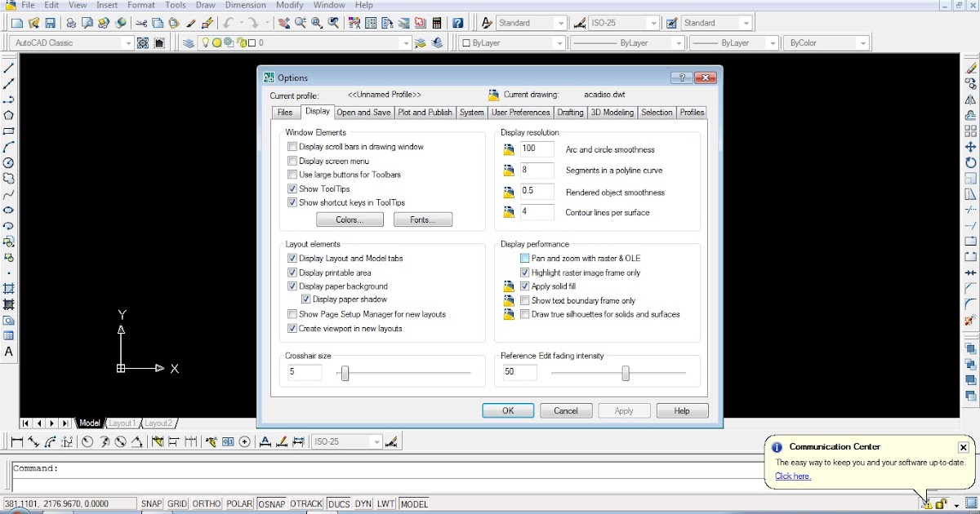Uncheck Show ToolTips
Viewport: 980px width, 514px height.
(292, 188)
